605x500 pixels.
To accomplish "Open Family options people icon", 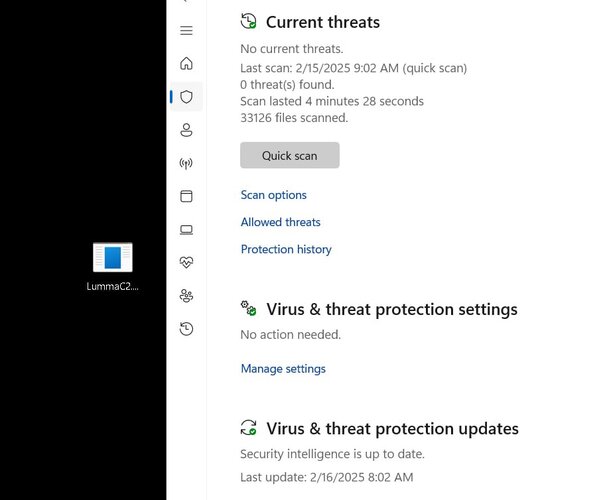I will [186, 296].
